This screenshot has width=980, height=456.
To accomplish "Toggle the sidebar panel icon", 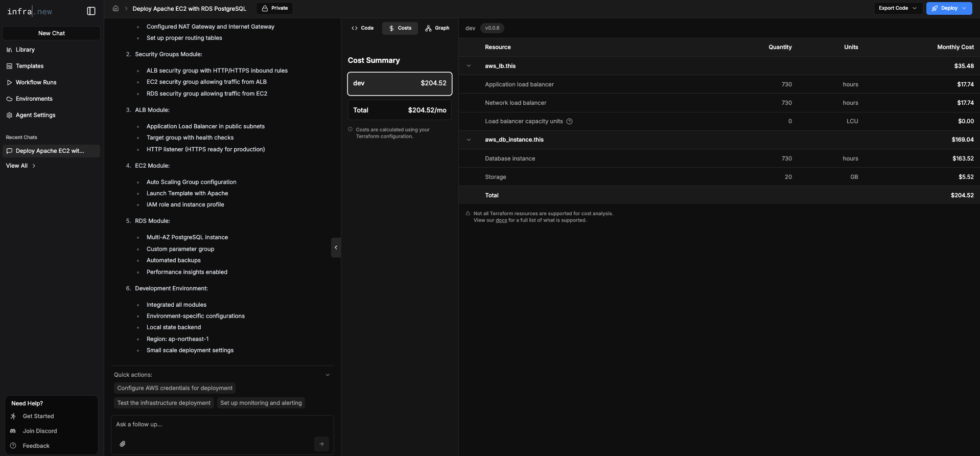I will (91, 11).
